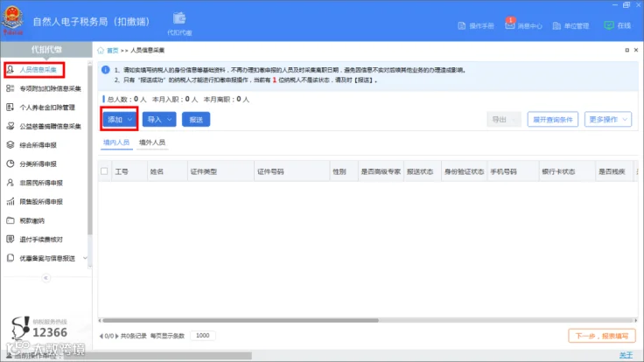This screenshot has height=362, width=644.
Task: Open the 操作手册 manual icon
Action: [x=462, y=26]
